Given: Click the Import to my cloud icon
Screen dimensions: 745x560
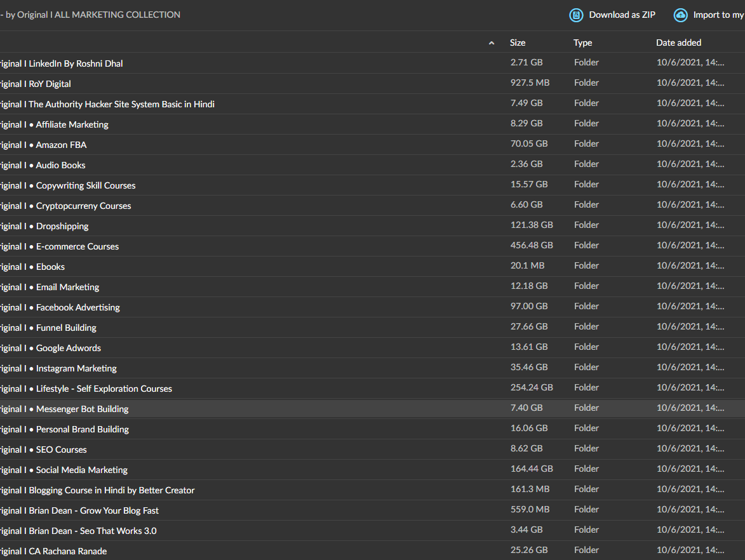Looking at the screenshot, I should pyautogui.click(x=681, y=15).
